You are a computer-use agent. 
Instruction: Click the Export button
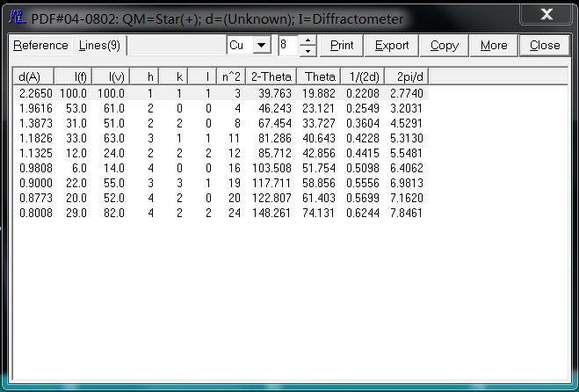coord(391,46)
